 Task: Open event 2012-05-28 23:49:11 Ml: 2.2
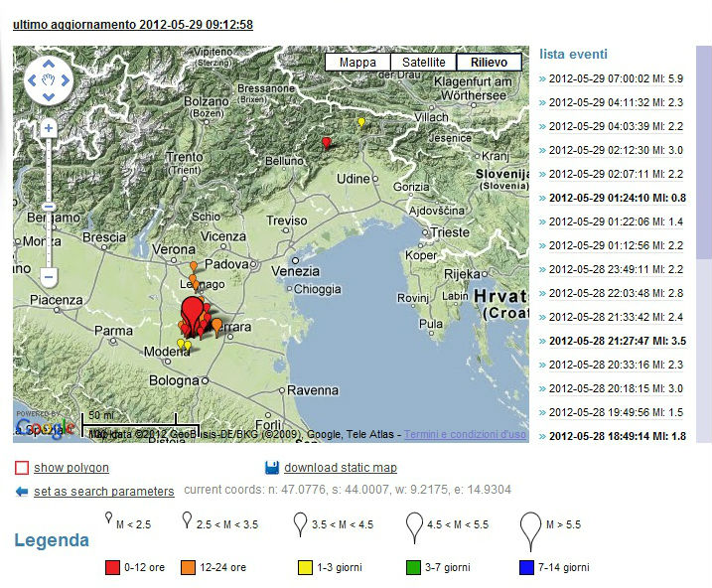pos(616,270)
